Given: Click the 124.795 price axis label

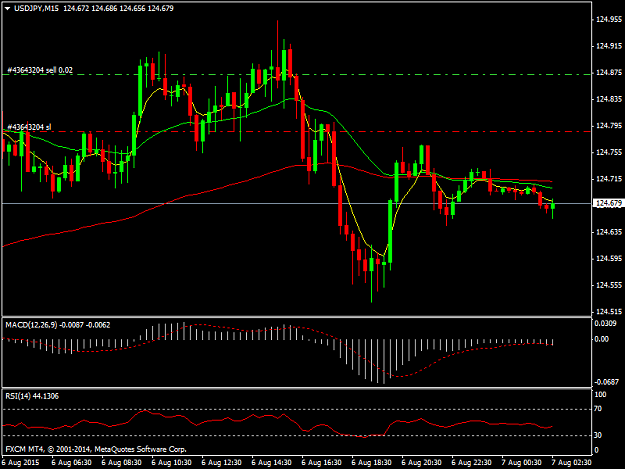Looking at the screenshot, I should (x=608, y=126).
